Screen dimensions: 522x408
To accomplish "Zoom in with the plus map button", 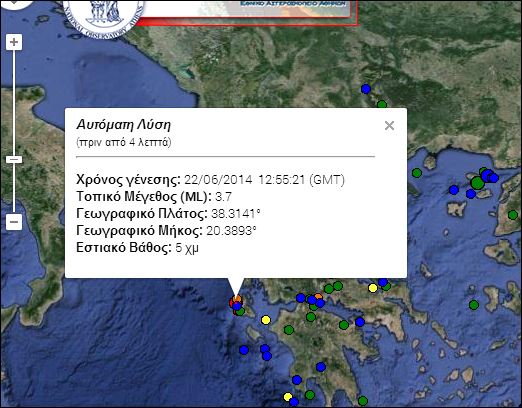I will pos(14,42).
